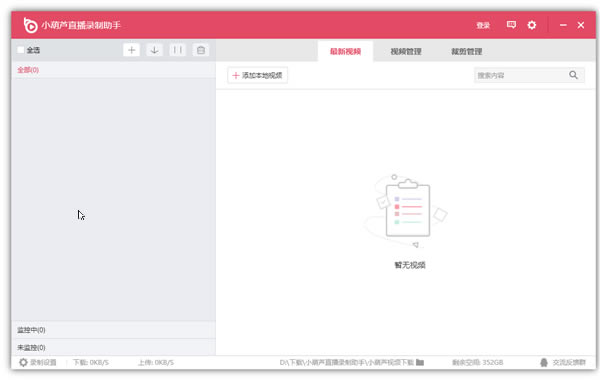Viewport: 600px width, 380px height.
Task: Open the feedback message icon
Action: point(511,25)
